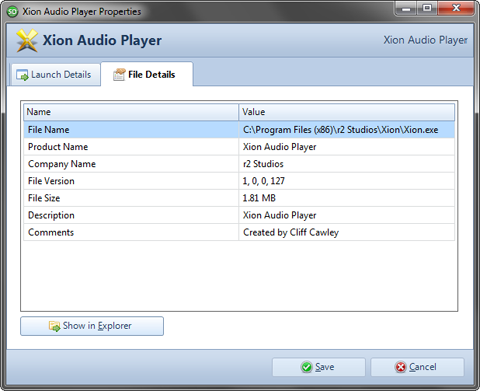The height and width of the screenshot is (391, 480).
Task: Cancel the properties dialog
Action: pos(417,367)
